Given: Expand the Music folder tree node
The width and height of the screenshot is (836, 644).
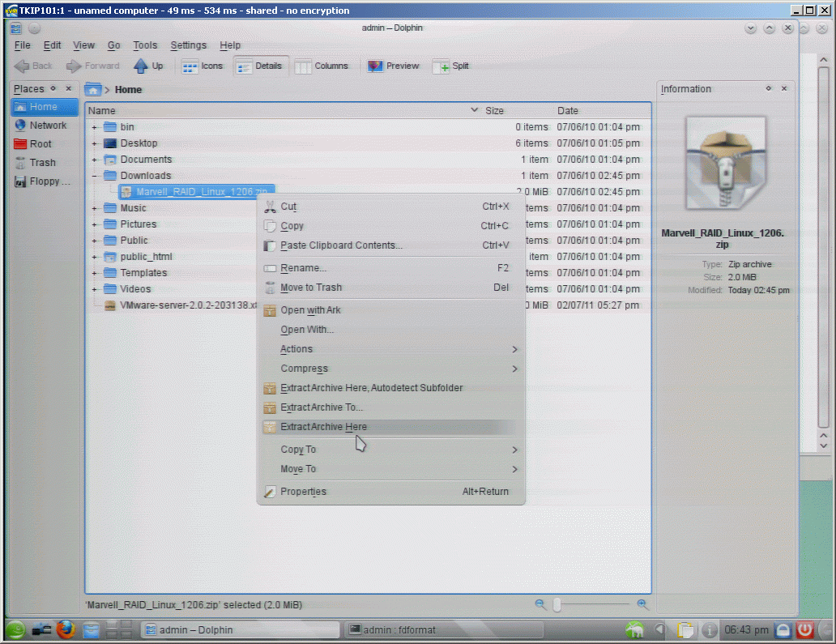Looking at the screenshot, I should coord(94,208).
